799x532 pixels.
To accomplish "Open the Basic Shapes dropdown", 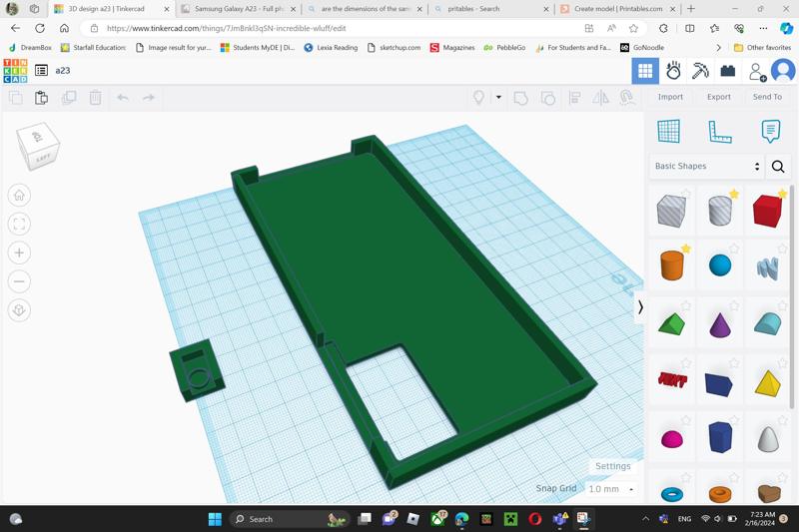I will coord(707,167).
